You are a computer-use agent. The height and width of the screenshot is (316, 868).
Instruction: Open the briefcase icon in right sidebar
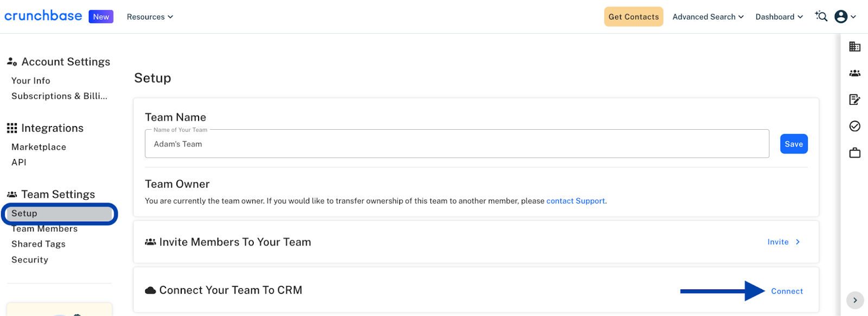854,153
